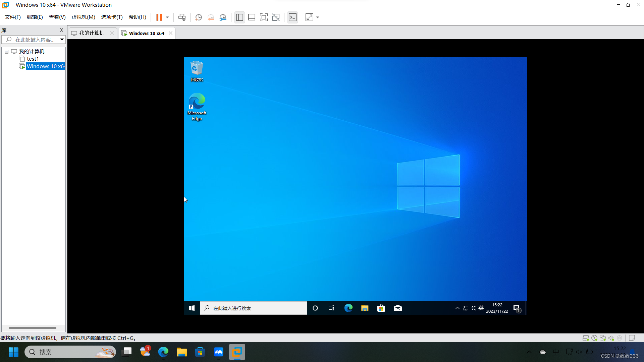Check the virtual hard disk status icon
Viewport: 644px width, 362px height.
586,338
